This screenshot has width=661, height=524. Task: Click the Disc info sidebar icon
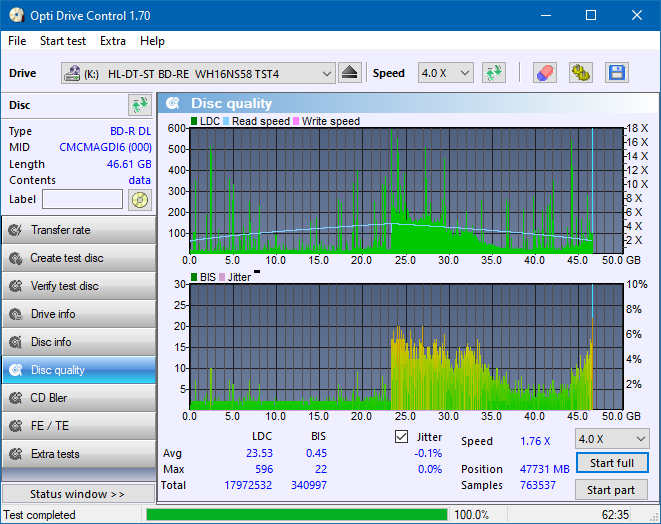point(16,342)
